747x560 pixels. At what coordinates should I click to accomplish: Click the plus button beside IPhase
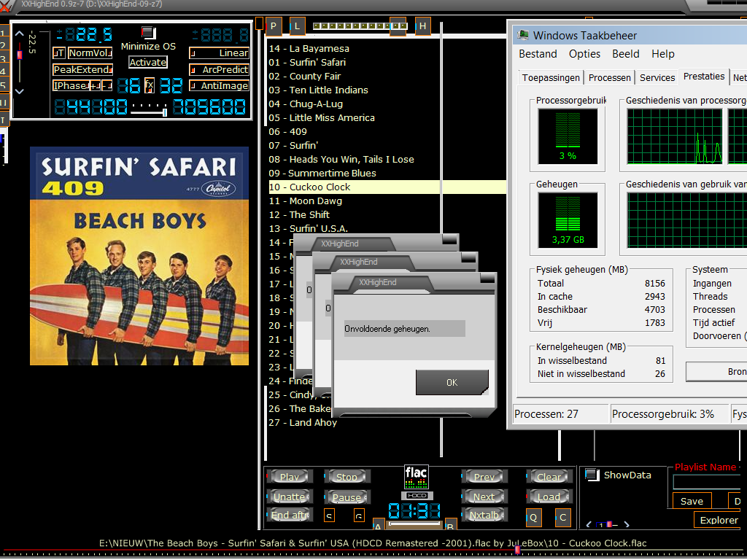(96, 86)
